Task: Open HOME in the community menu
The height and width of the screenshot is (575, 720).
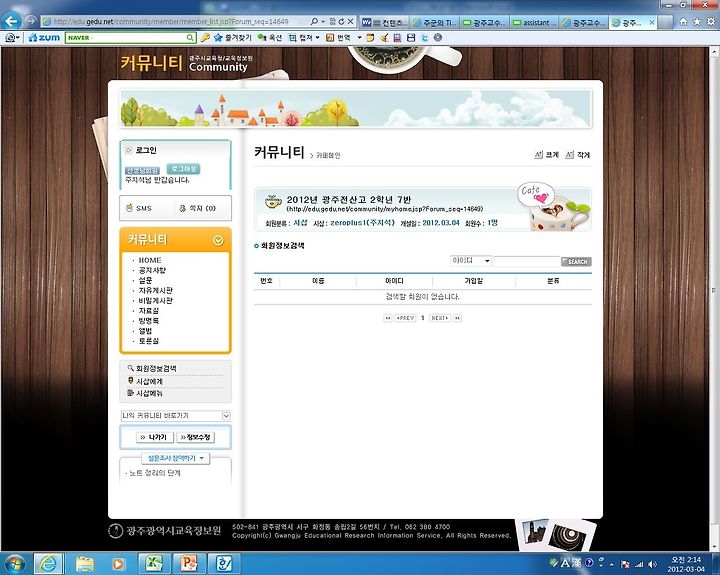Action: tap(150, 260)
